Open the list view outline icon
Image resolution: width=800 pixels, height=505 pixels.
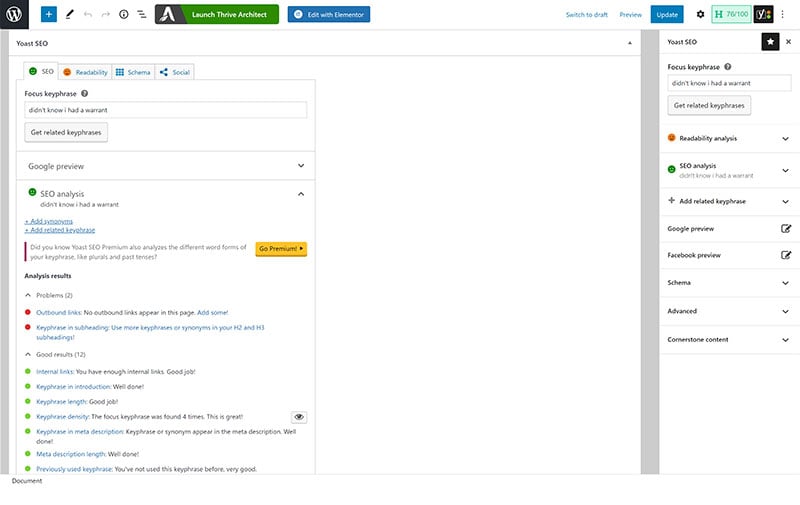click(142, 14)
